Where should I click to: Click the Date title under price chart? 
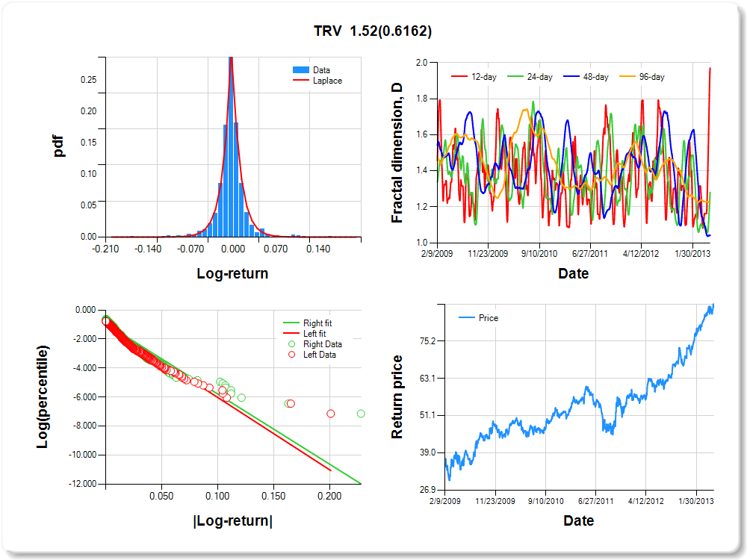point(578,520)
